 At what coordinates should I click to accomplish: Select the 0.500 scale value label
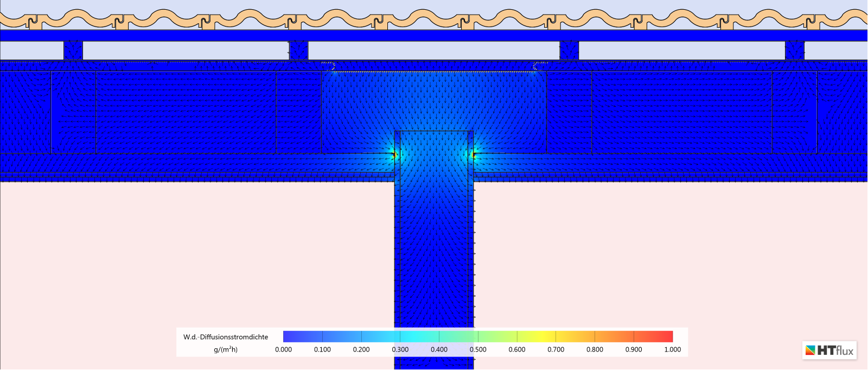(478, 349)
